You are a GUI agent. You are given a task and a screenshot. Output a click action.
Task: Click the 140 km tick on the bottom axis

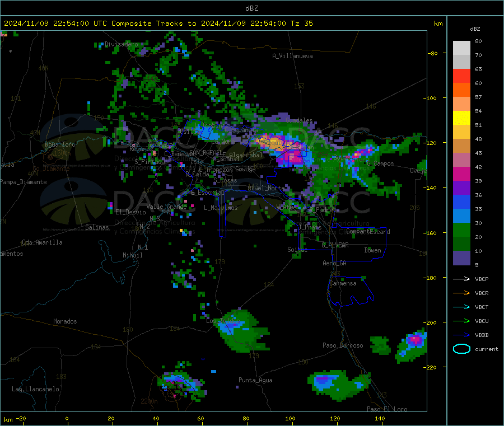[x=380, y=418]
